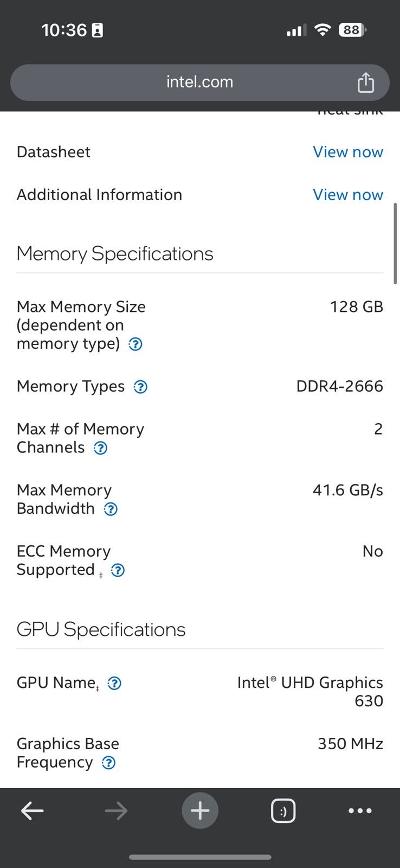Tap help icon for ECC Memory Supported

[118, 570]
